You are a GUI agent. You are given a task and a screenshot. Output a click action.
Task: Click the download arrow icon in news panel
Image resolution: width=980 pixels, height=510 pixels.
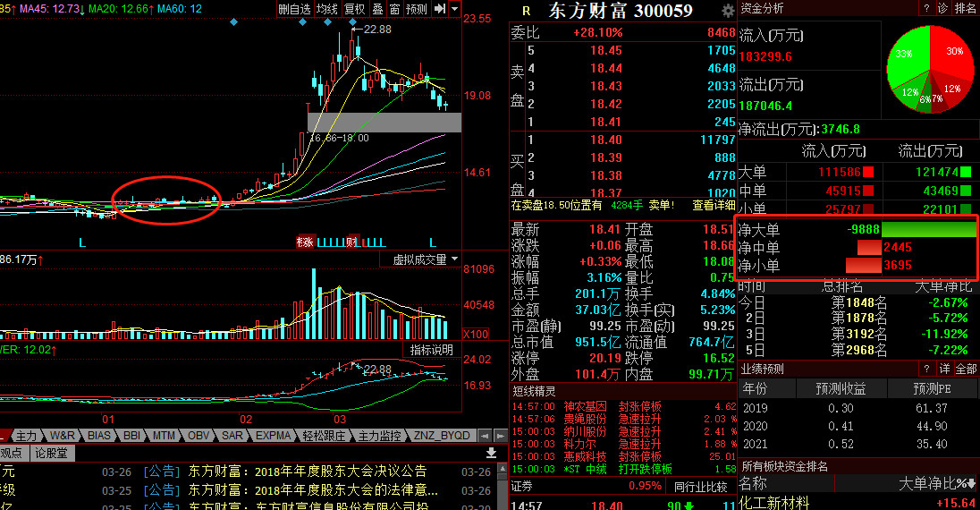pos(491,454)
